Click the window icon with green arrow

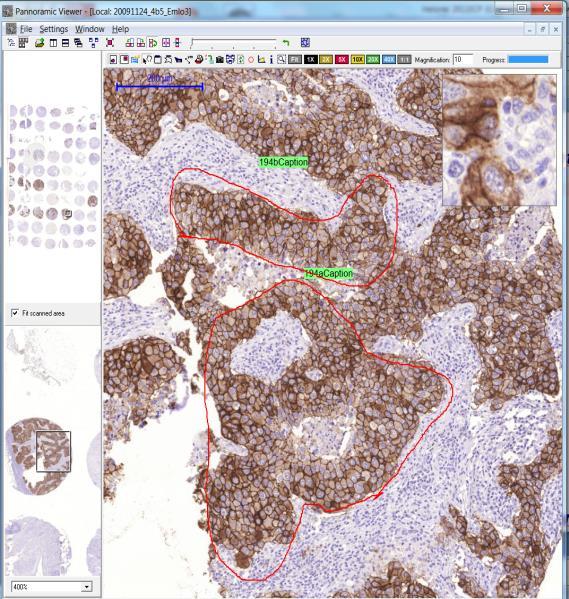click(153, 43)
